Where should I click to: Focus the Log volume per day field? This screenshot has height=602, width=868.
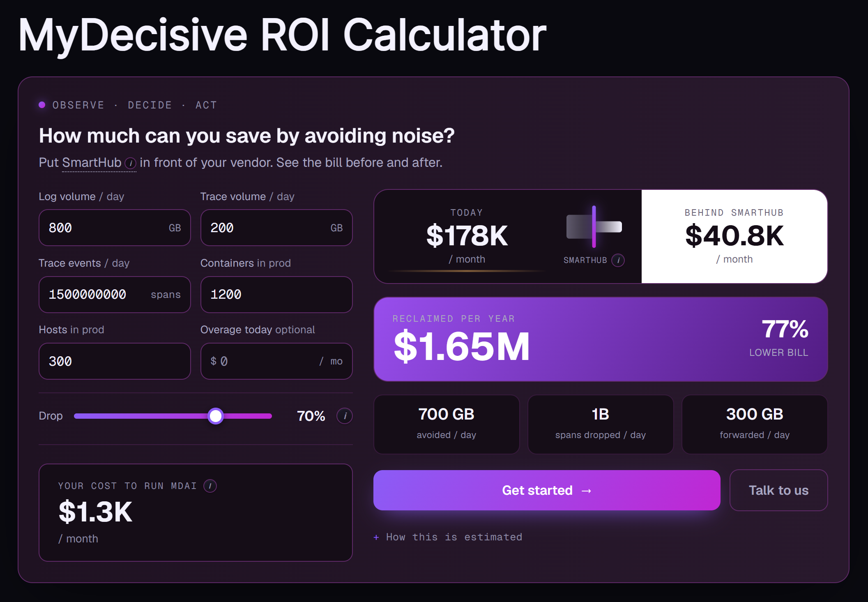coord(115,228)
